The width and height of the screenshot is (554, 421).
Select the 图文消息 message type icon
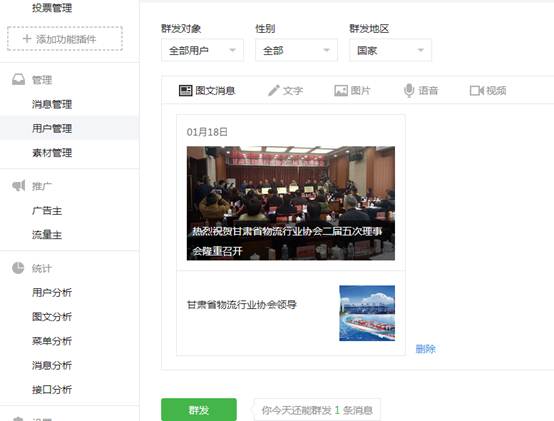tap(185, 91)
